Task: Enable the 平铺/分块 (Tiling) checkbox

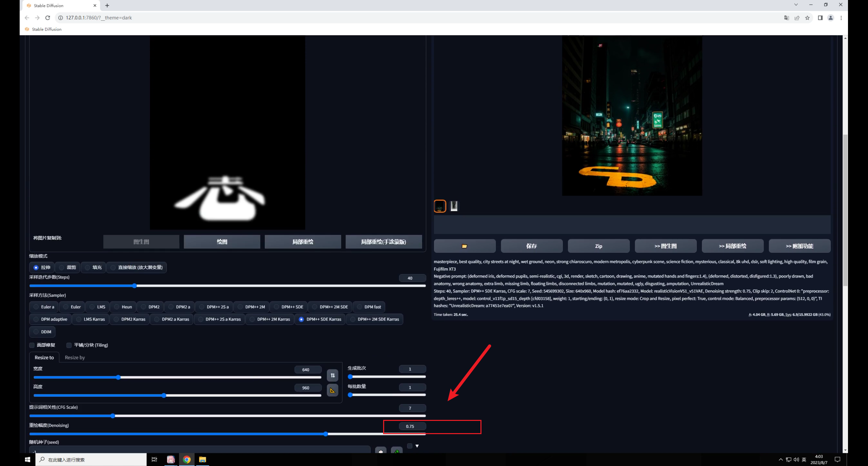Action: click(x=69, y=345)
